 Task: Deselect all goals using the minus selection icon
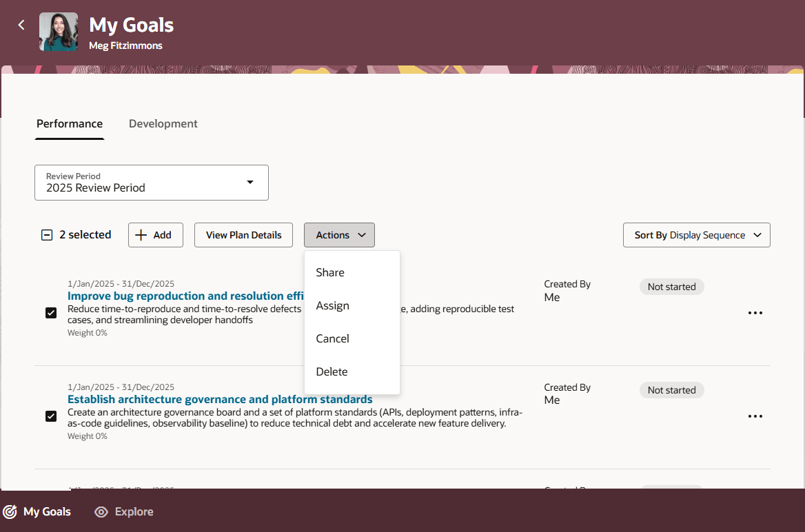pos(46,234)
